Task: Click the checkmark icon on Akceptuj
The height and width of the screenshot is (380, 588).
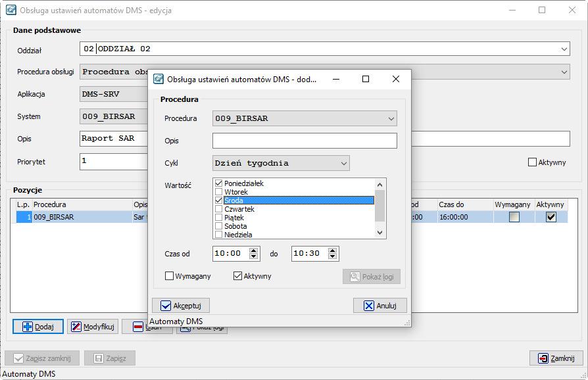Action: (x=165, y=306)
